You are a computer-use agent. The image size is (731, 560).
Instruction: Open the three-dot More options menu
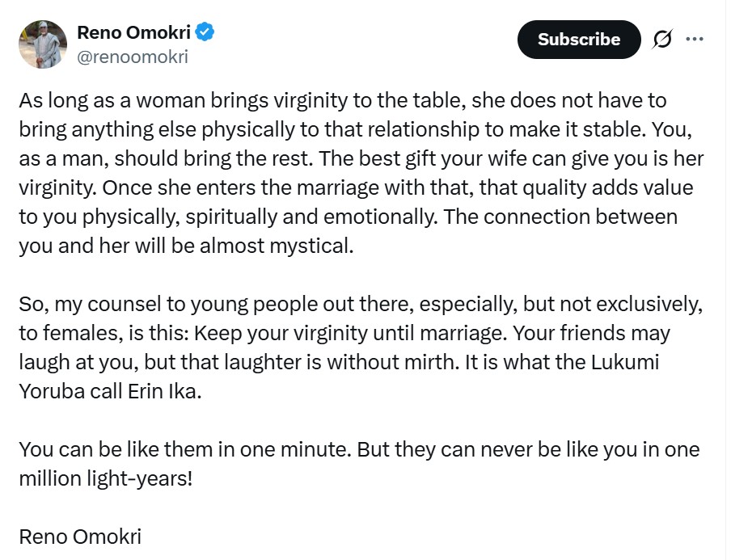(x=694, y=39)
